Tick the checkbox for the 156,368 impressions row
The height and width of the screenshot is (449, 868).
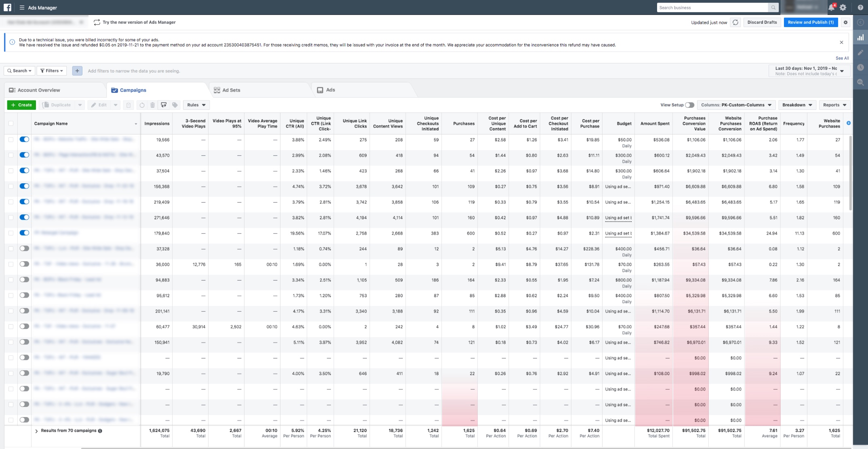pos(11,187)
